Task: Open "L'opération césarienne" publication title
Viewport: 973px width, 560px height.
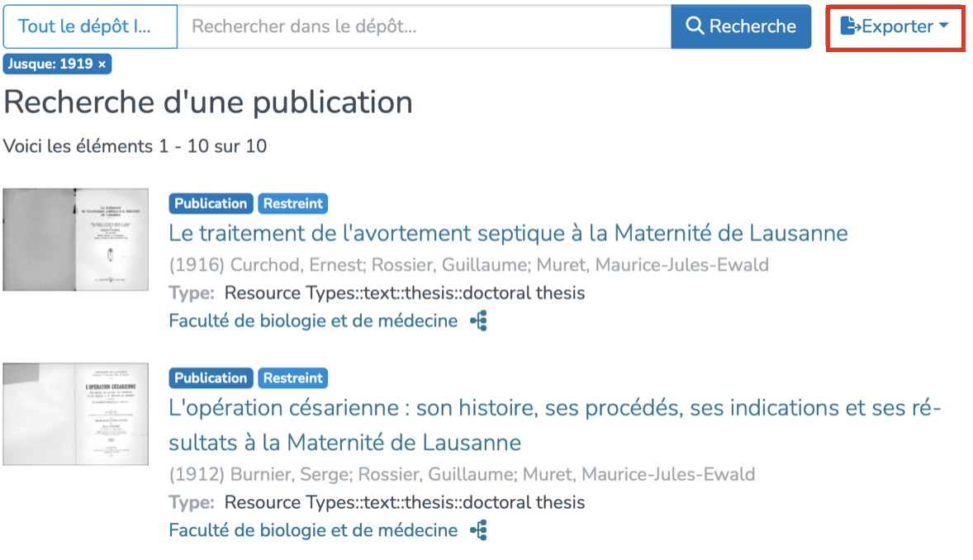Action: (x=554, y=408)
